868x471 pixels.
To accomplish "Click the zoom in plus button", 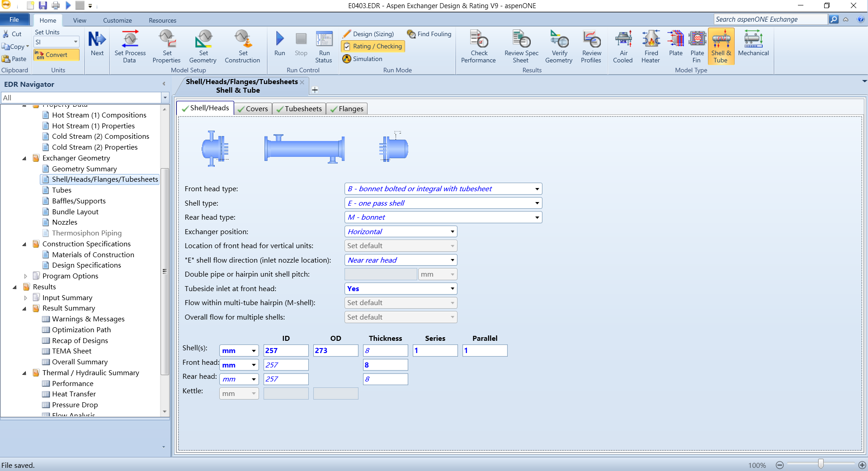I will tap(862, 465).
